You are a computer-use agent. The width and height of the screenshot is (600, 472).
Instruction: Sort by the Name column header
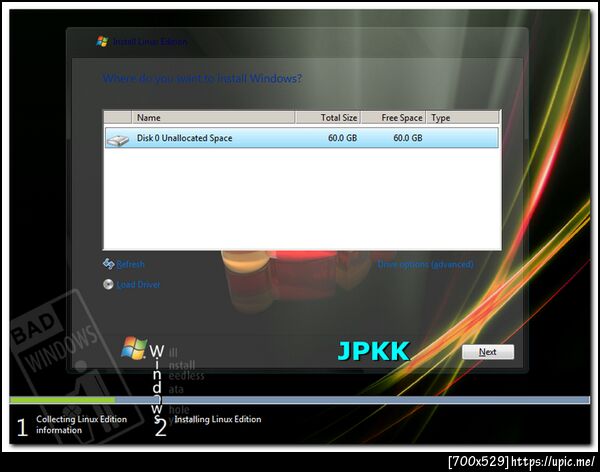point(213,118)
